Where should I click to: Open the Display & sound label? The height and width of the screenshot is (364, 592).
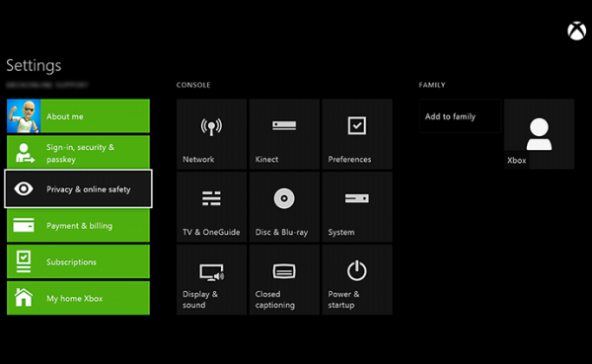200,299
